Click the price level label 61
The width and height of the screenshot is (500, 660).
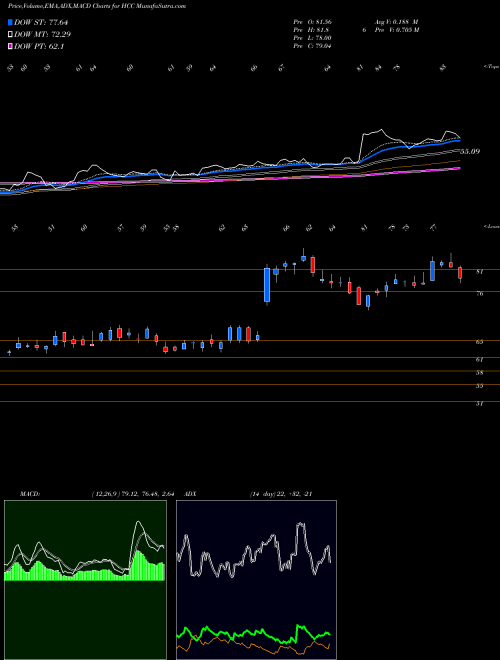[479, 360]
